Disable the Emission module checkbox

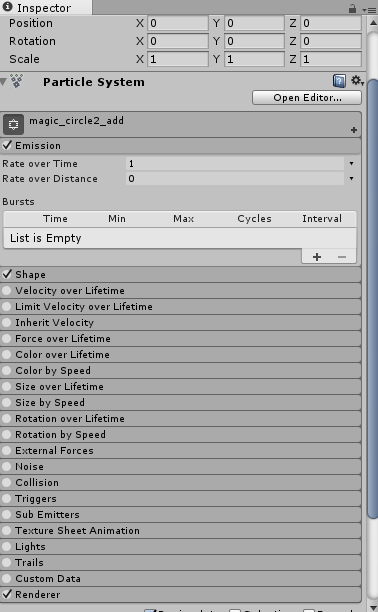point(7,145)
